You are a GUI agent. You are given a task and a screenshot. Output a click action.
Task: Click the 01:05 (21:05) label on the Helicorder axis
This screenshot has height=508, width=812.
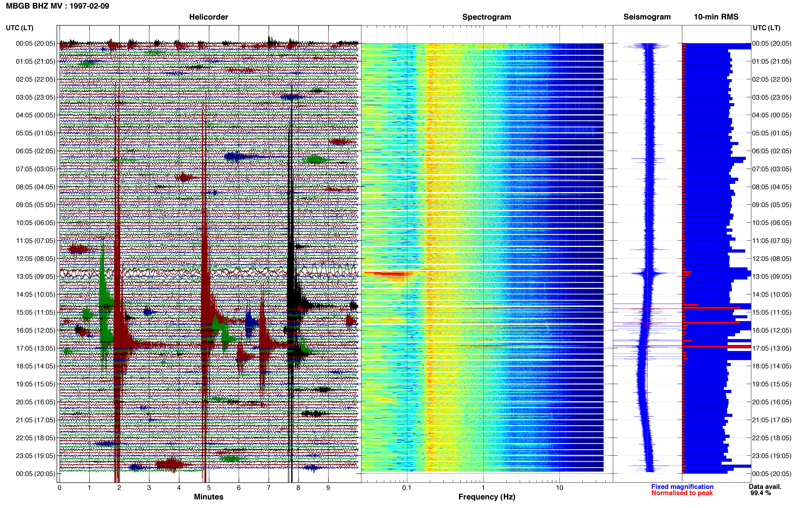[x=35, y=61]
